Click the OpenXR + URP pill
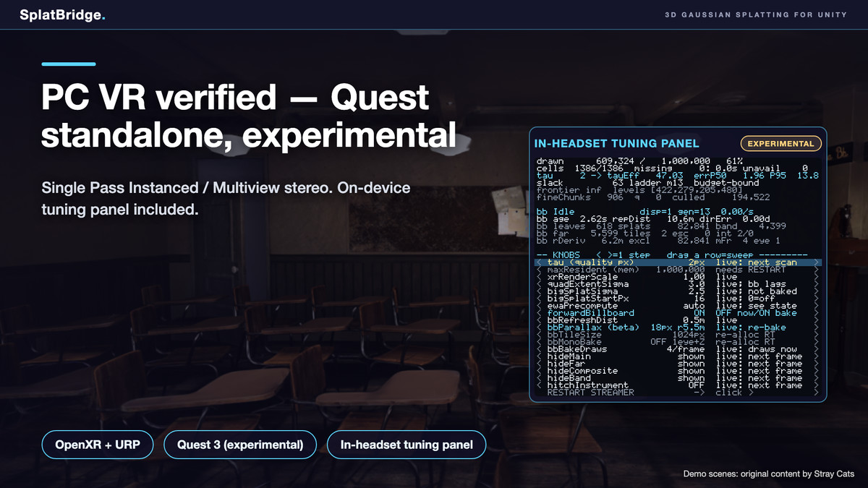 point(98,445)
